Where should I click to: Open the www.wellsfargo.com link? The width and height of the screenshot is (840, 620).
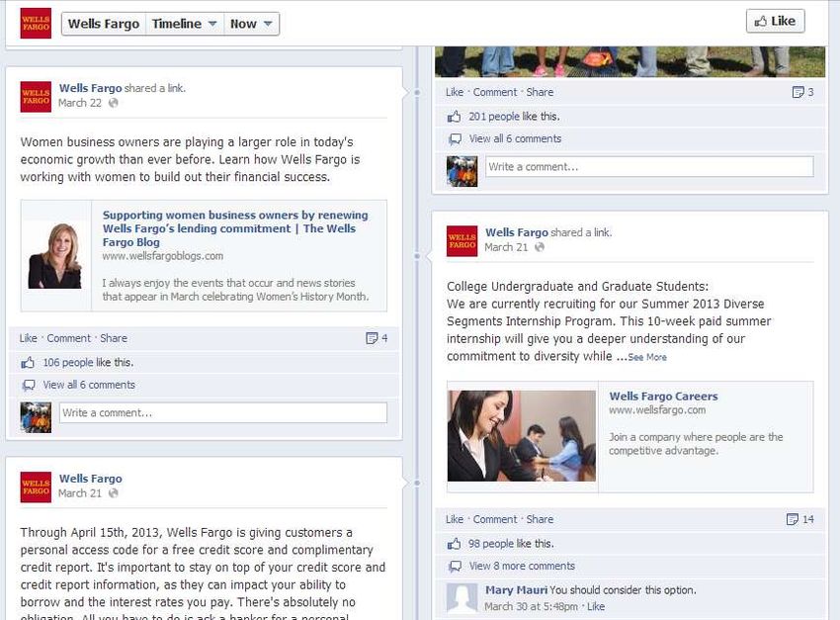(657, 410)
